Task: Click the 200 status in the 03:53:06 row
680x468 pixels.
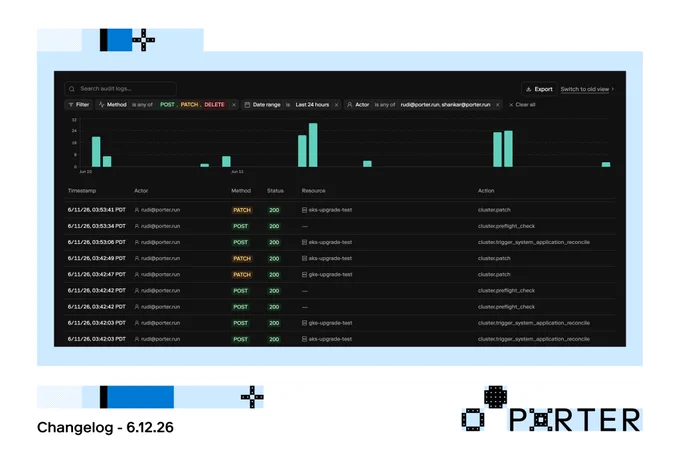Action: [x=274, y=242]
